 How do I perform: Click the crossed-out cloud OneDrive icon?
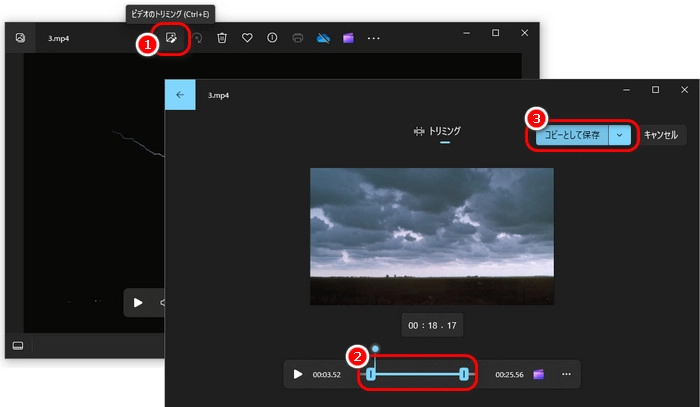[x=322, y=38]
